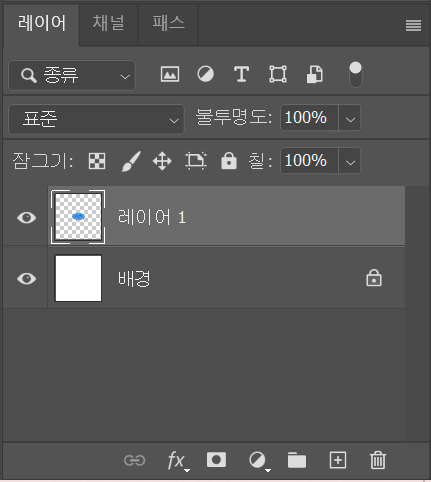Filter for smart object layers icon
The image size is (431, 482).
click(x=315, y=74)
